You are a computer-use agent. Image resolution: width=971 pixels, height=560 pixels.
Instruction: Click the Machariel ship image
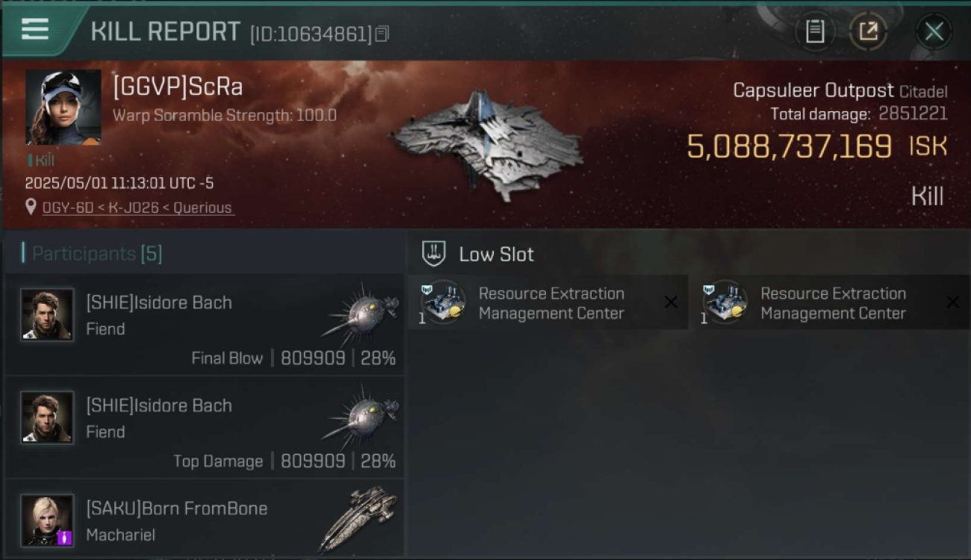point(358,519)
